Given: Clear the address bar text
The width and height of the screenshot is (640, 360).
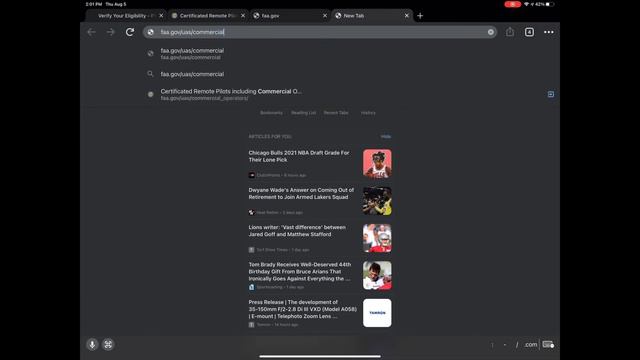Looking at the screenshot, I should coord(491,32).
